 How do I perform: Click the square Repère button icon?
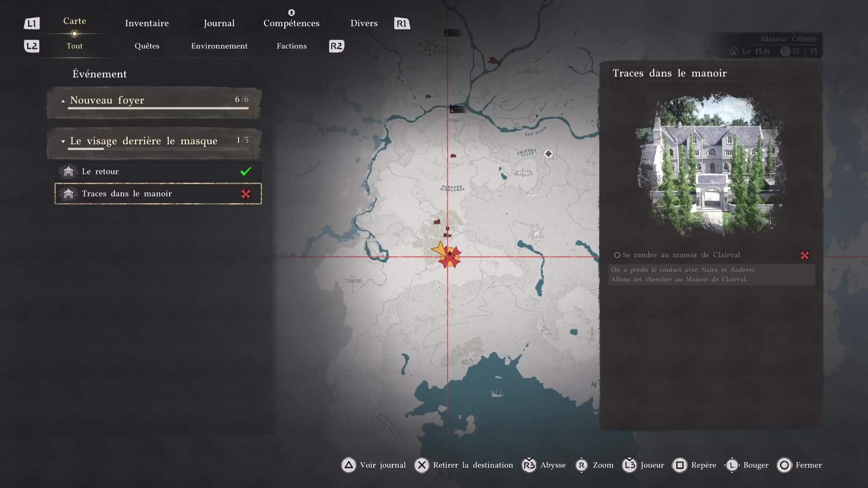(679, 465)
